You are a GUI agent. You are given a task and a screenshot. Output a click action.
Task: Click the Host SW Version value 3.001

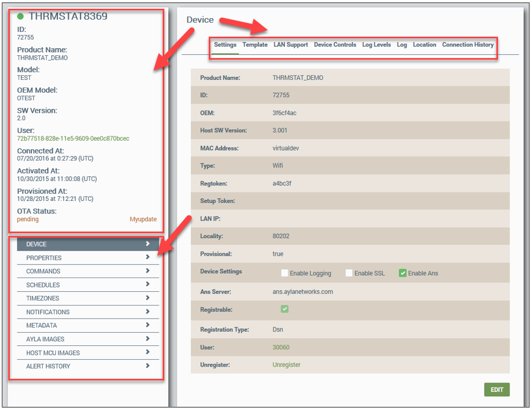tap(279, 130)
